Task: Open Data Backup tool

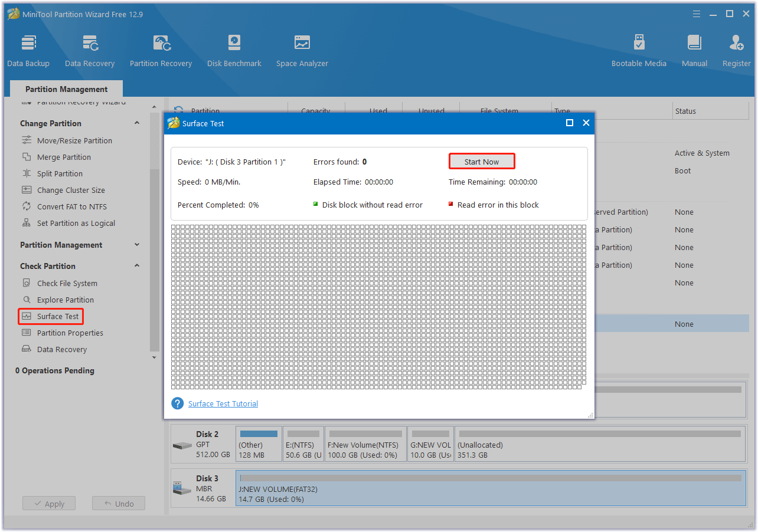Action: click(28, 51)
